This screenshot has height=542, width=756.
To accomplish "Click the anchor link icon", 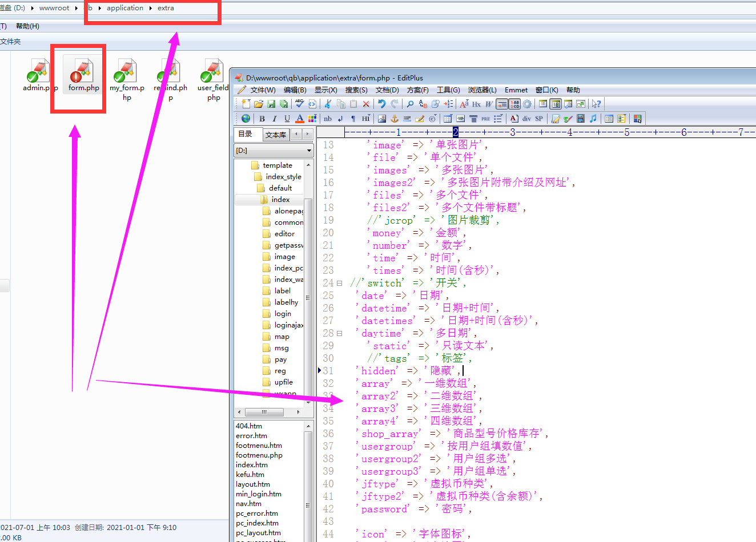I will 394,119.
